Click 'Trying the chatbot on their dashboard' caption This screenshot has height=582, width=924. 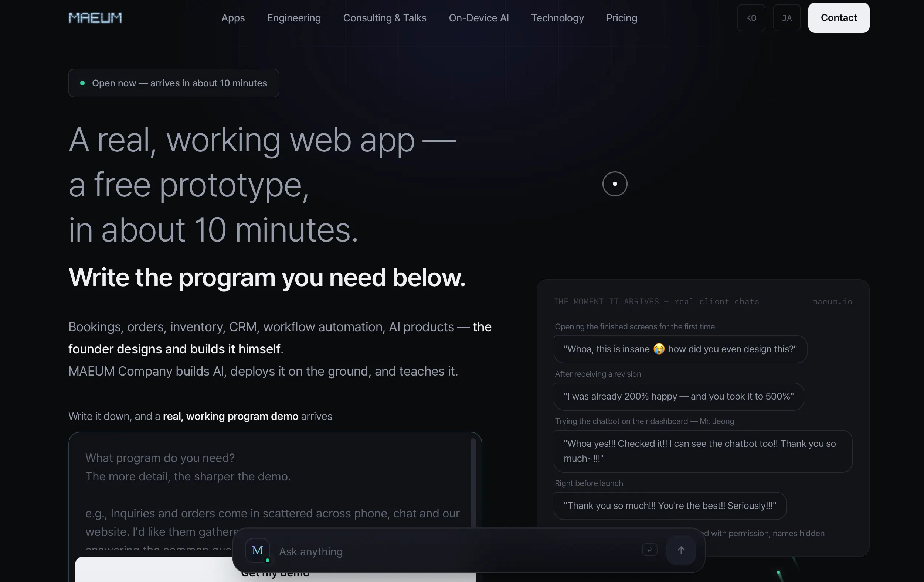pos(645,421)
